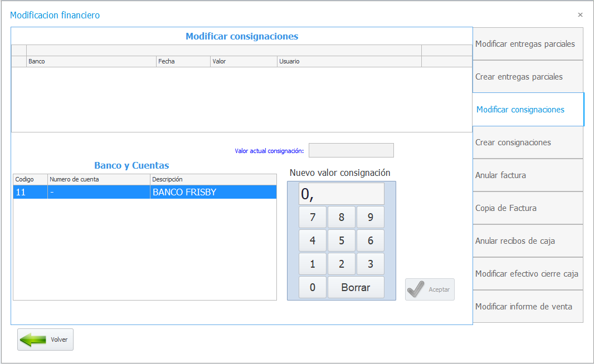Tap keypad digit 3
The height and width of the screenshot is (364, 594).
tap(371, 264)
